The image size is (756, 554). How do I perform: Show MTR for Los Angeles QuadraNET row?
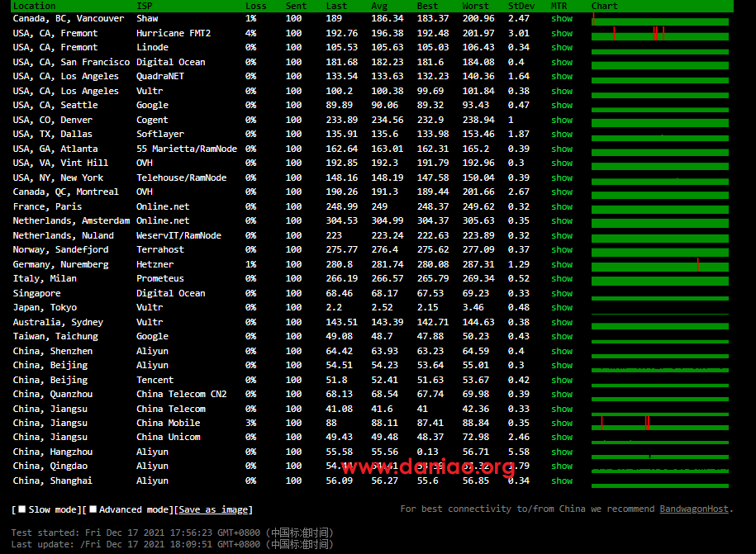pyautogui.click(x=562, y=76)
